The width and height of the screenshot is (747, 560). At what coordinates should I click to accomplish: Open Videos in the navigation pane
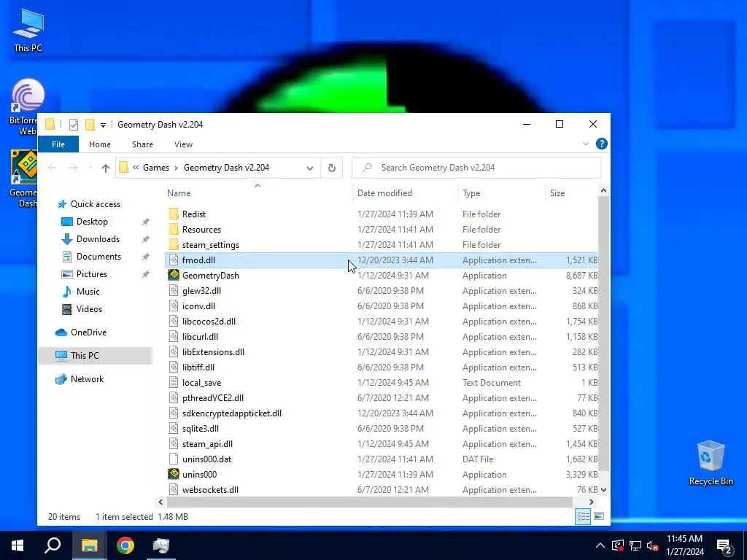click(89, 309)
